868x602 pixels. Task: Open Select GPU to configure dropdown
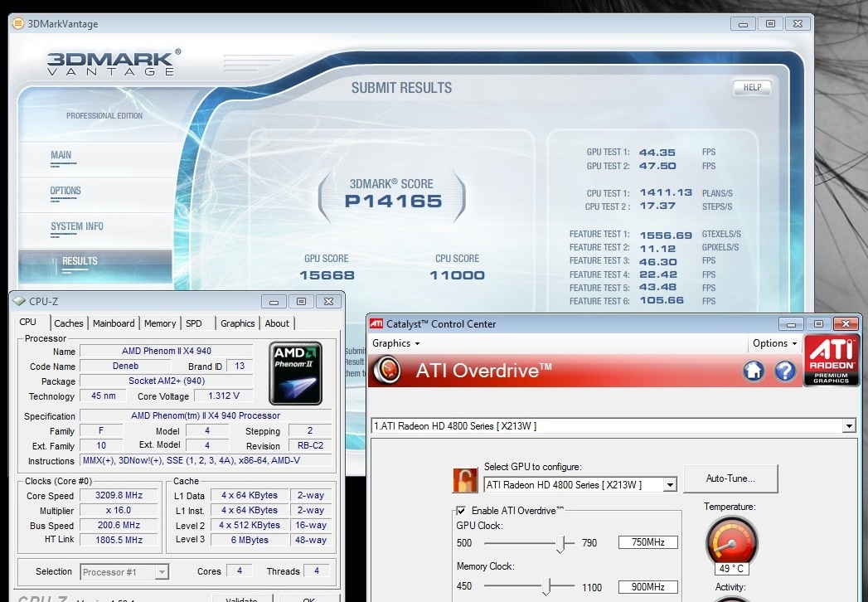click(x=670, y=484)
